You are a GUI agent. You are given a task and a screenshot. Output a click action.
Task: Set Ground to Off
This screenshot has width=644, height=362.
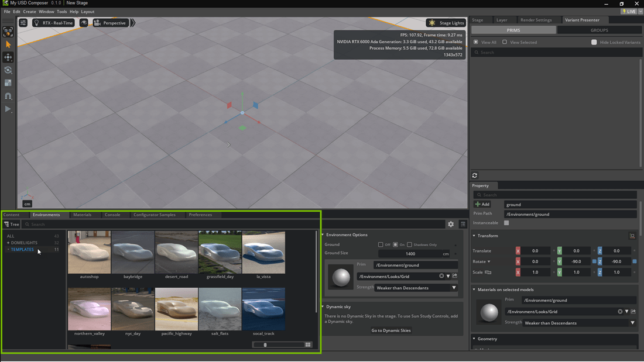pyautogui.click(x=381, y=244)
